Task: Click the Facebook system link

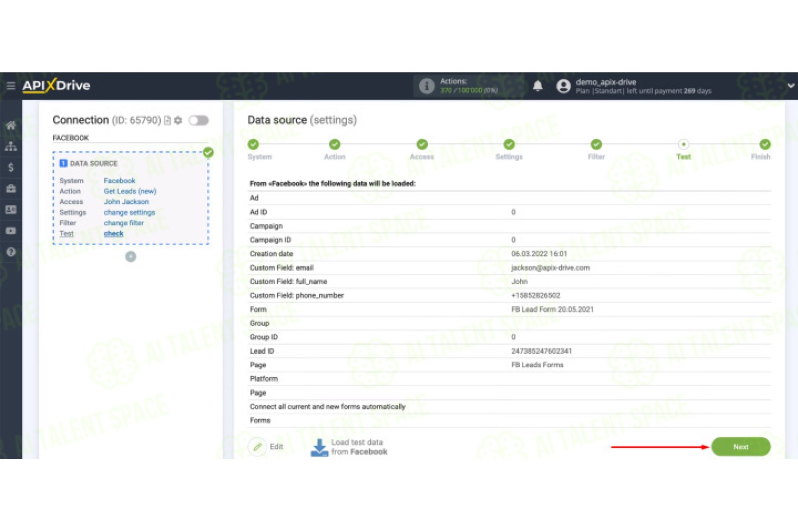Action: tap(120, 181)
